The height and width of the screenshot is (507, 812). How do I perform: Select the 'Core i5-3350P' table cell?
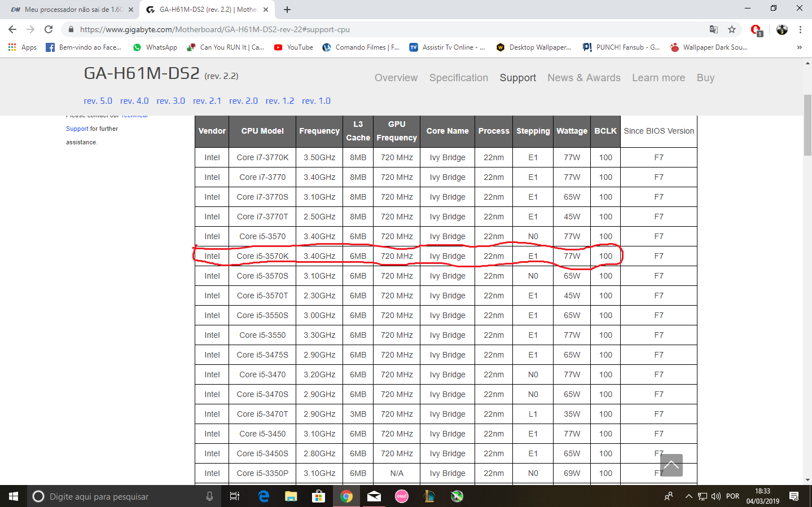click(x=262, y=473)
